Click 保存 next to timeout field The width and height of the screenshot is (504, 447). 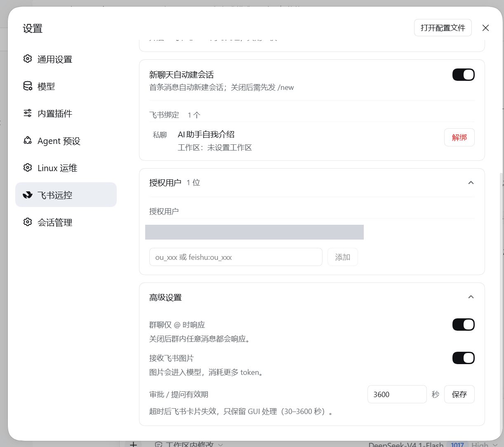tap(459, 394)
